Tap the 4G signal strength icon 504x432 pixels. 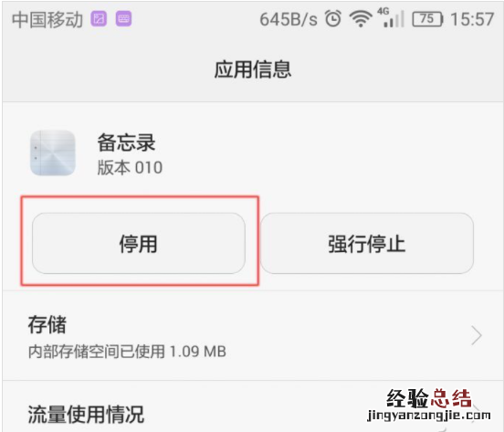(390, 18)
